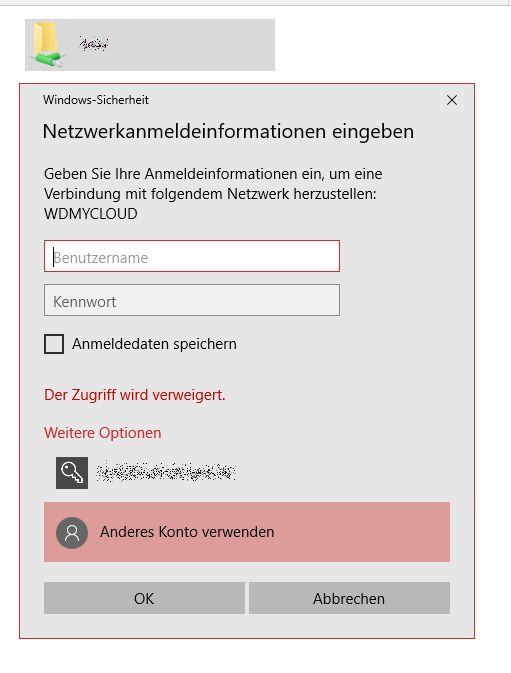Click into the Kennwort password field
511x673 pixels.
[x=192, y=300]
